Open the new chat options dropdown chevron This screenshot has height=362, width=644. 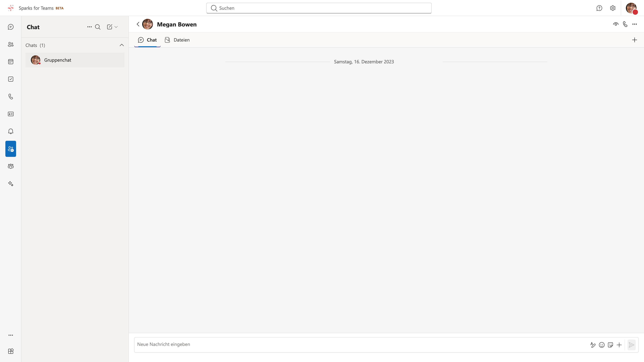click(x=116, y=27)
